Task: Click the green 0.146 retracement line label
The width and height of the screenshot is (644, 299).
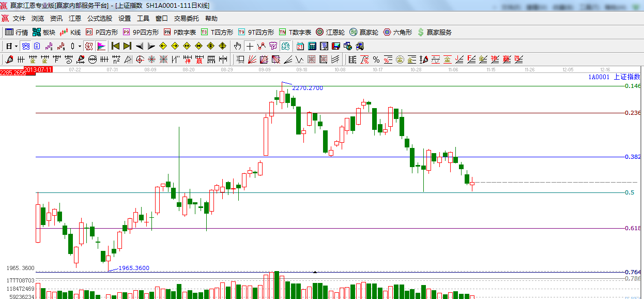Action: (x=633, y=86)
